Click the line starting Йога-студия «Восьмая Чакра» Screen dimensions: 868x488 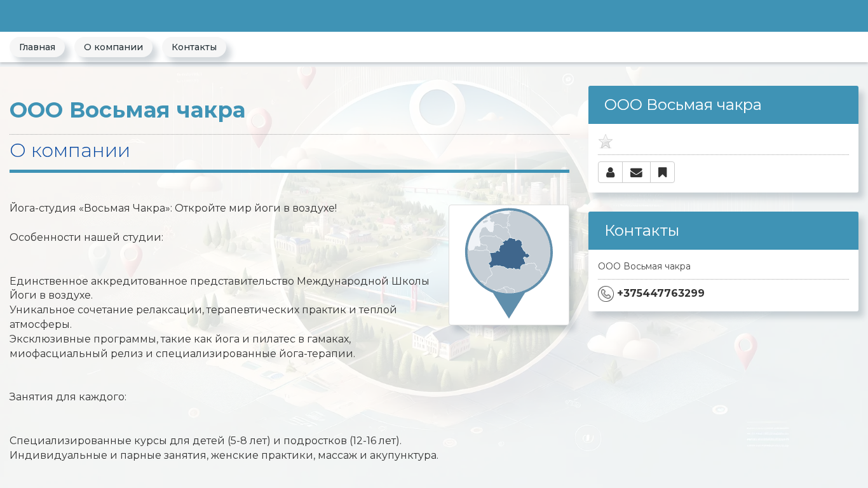(x=173, y=208)
